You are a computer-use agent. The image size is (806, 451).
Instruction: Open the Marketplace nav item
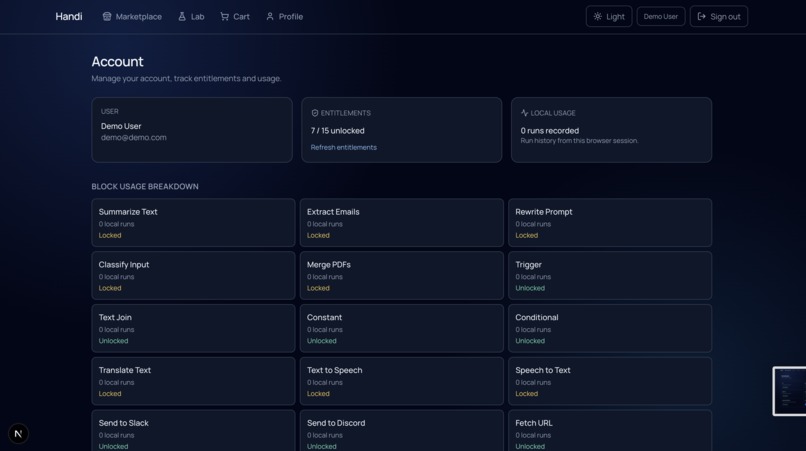(x=132, y=16)
